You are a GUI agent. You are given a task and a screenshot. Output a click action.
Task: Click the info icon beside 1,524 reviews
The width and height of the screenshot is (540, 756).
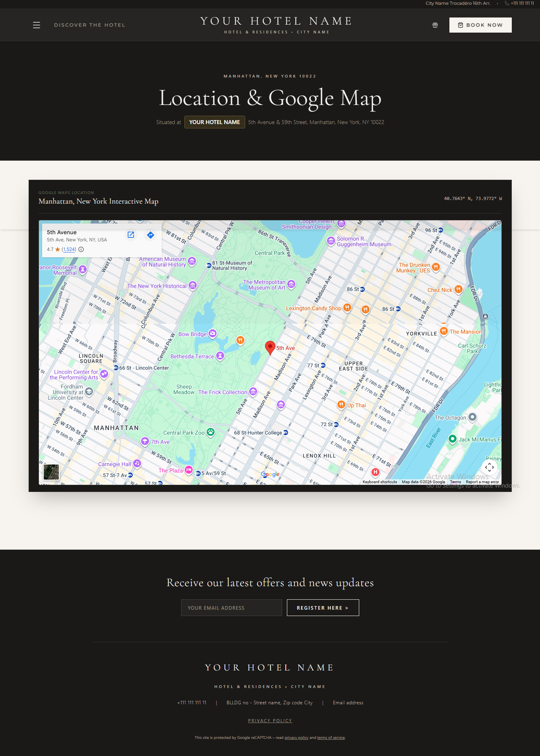(81, 249)
